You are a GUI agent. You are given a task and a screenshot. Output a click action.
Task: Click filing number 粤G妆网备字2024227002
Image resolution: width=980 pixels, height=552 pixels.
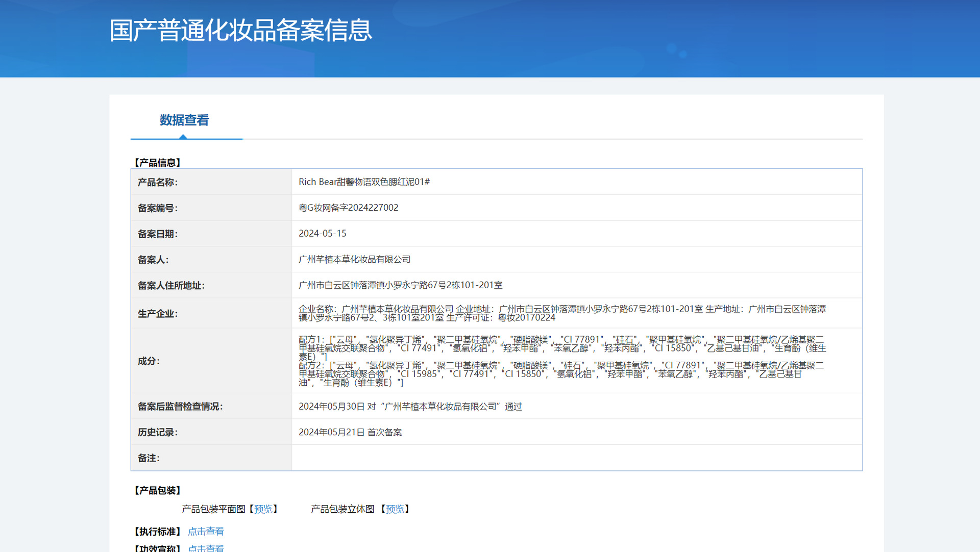pyautogui.click(x=348, y=208)
